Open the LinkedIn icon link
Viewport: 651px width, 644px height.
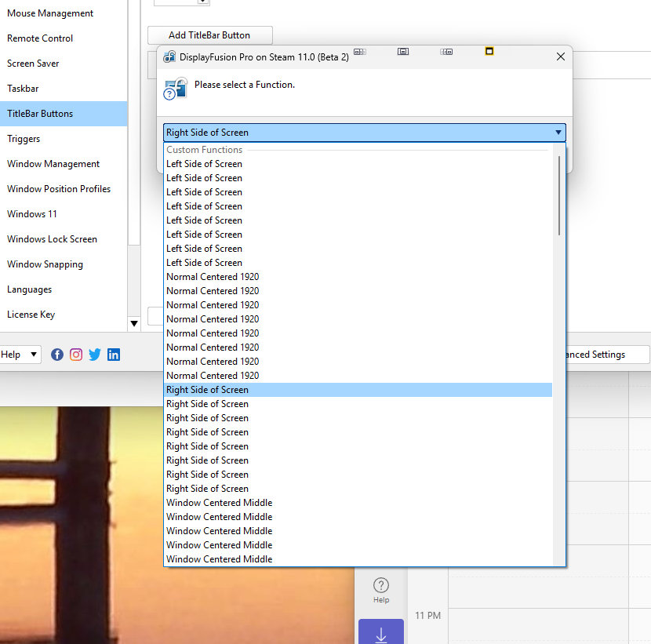click(x=114, y=355)
